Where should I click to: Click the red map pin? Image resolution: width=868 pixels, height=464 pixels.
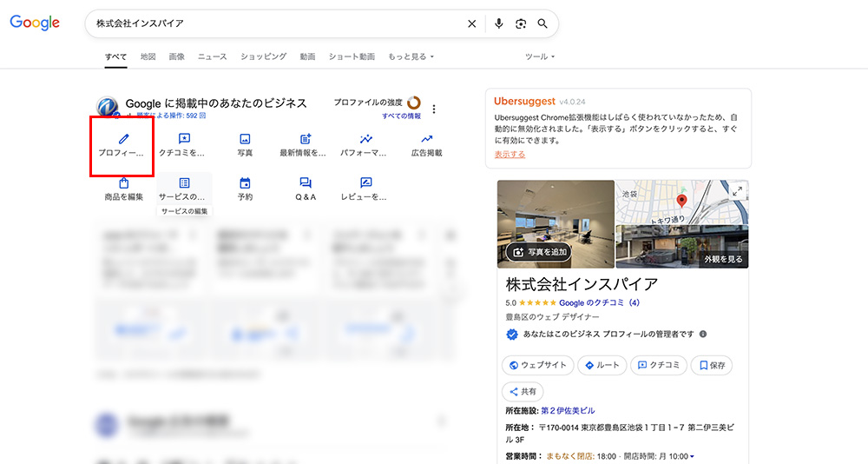pos(682,201)
